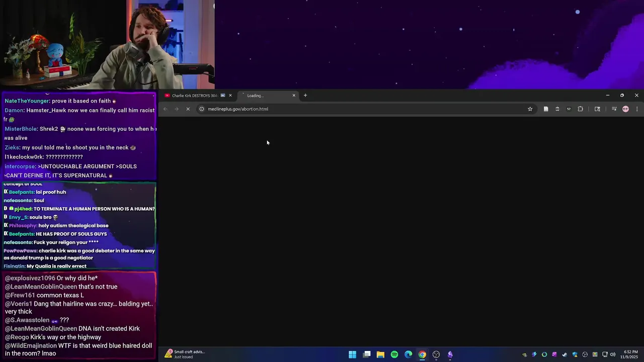Open the Windows Start menu
Screen dimensions: 644x362
point(353,354)
